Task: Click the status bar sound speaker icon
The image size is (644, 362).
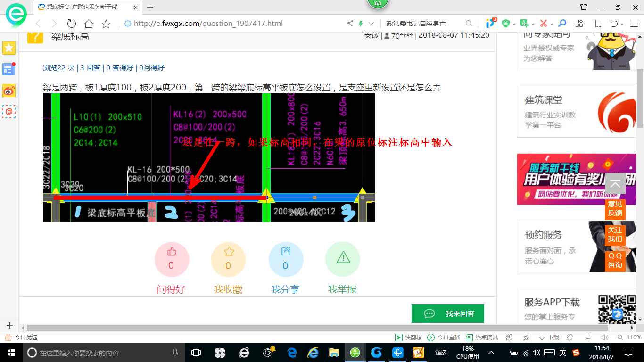Action: [605, 337]
